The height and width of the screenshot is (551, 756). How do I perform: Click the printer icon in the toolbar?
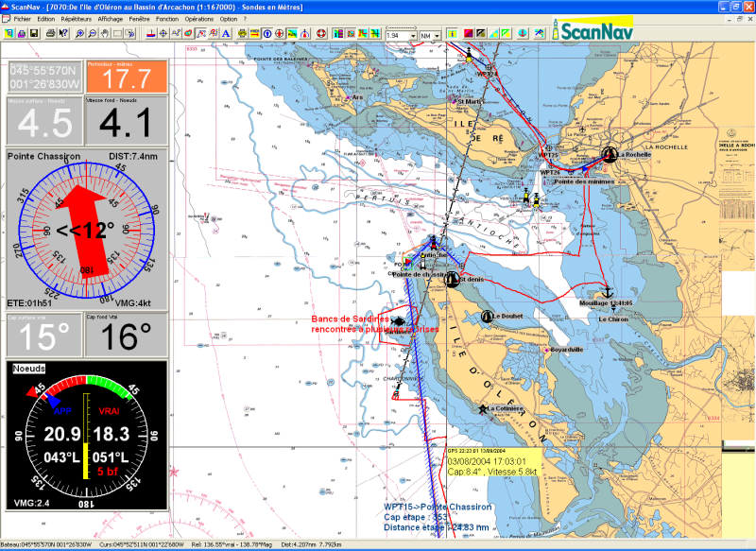coord(50,33)
